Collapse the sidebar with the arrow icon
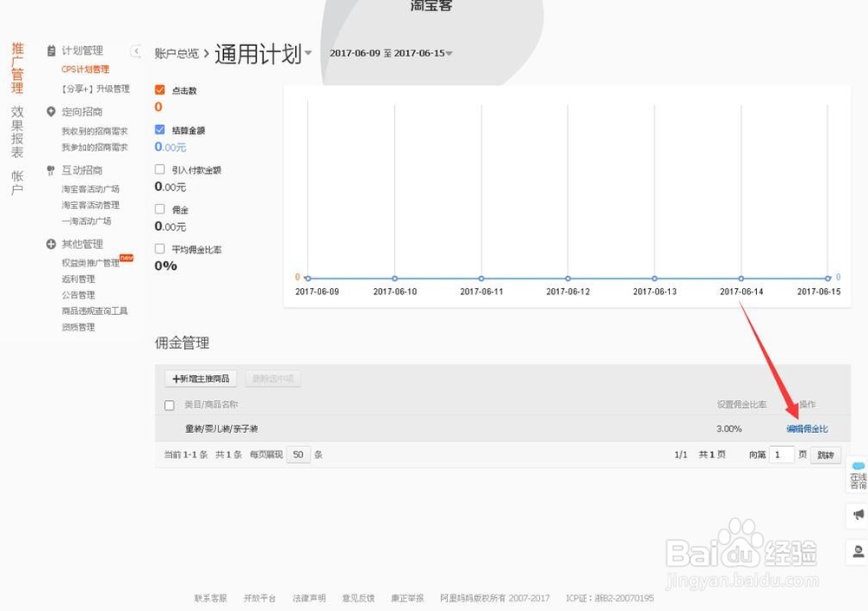Image resolution: width=868 pixels, height=611 pixels. click(x=135, y=51)
